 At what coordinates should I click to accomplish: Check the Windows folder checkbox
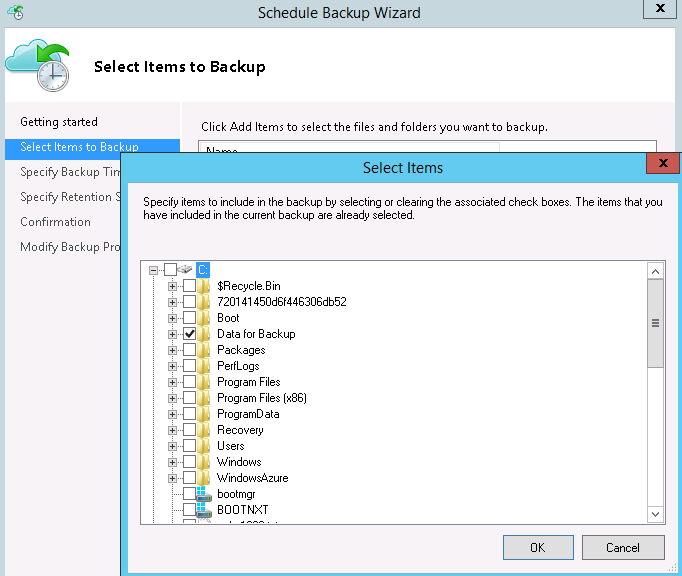pos(190,462)
